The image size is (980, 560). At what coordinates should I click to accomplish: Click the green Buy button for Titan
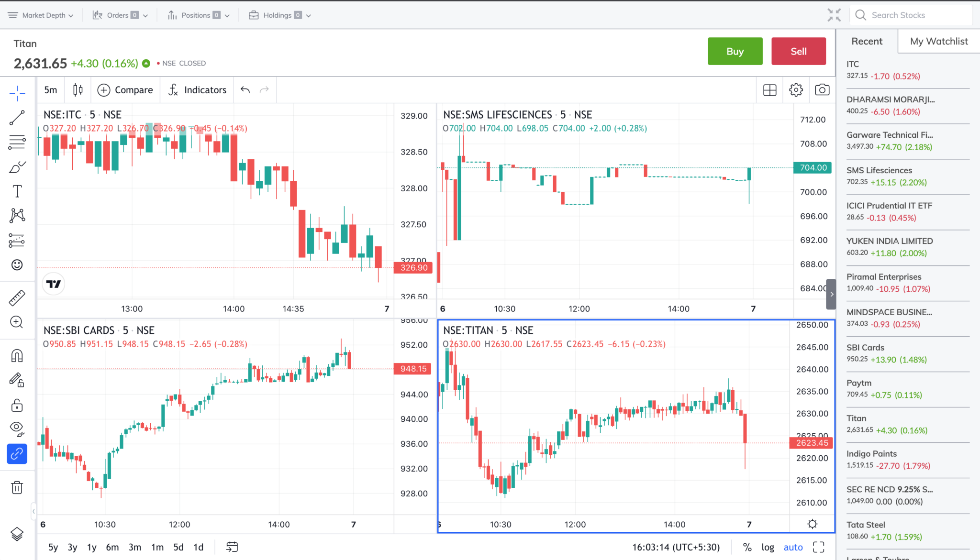(735, 51)
